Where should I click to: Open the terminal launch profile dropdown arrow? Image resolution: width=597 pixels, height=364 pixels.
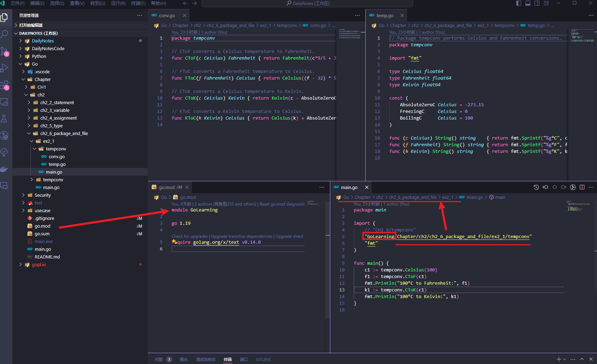(565, 359)
